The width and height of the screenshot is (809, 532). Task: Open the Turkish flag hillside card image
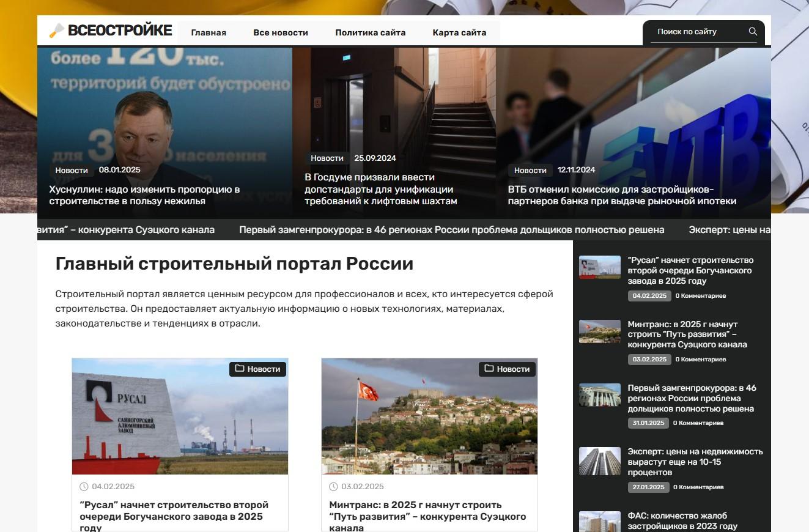(x=429, y=416)
